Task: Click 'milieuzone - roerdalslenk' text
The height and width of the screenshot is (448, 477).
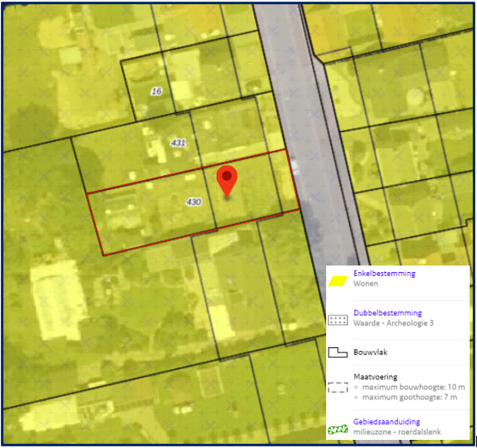Action: pos(397,432)
